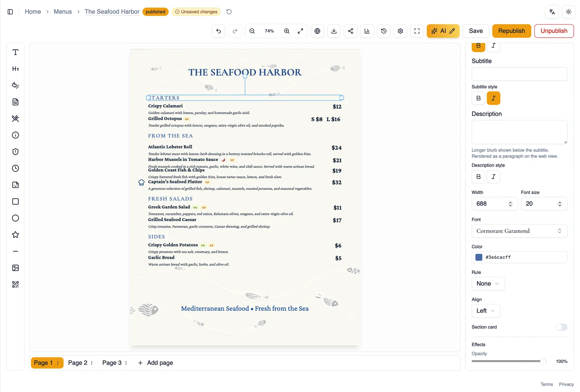Select the H1 heading tool

coord(15,69)
